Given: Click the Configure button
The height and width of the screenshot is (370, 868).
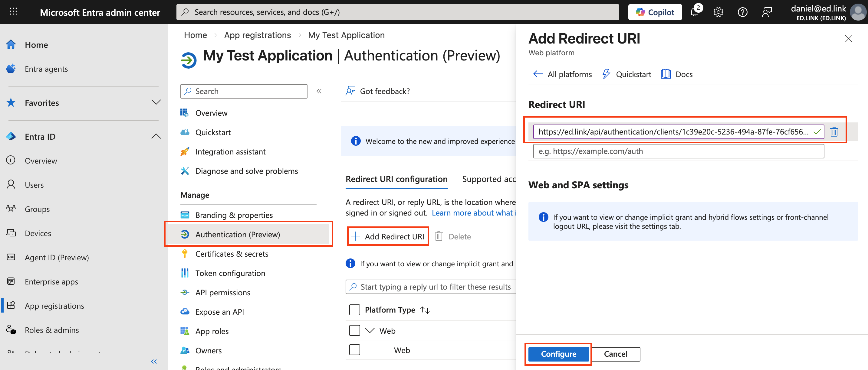Looking at the screenshot, I should click(558, 354).
